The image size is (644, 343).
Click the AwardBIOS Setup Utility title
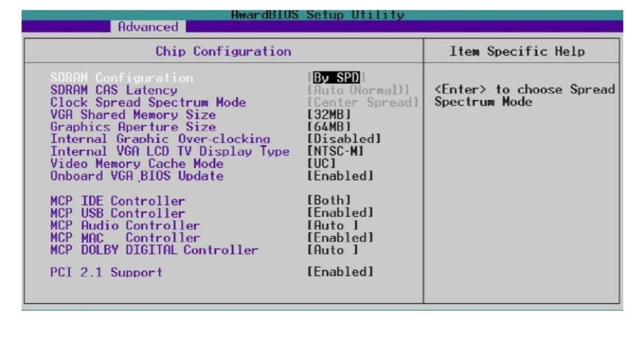click(318, 14)
